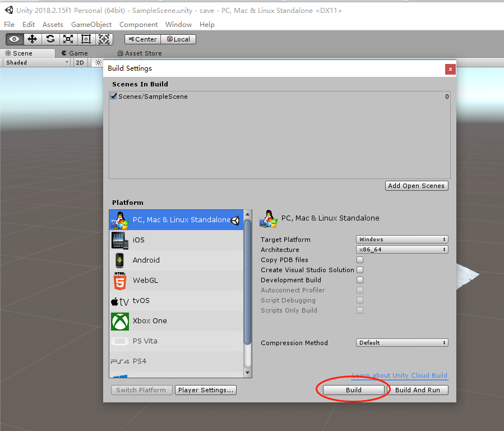This screenshot has height=431, width=504.
Task: Open the Help menu
Action: (x=207, y=25)
